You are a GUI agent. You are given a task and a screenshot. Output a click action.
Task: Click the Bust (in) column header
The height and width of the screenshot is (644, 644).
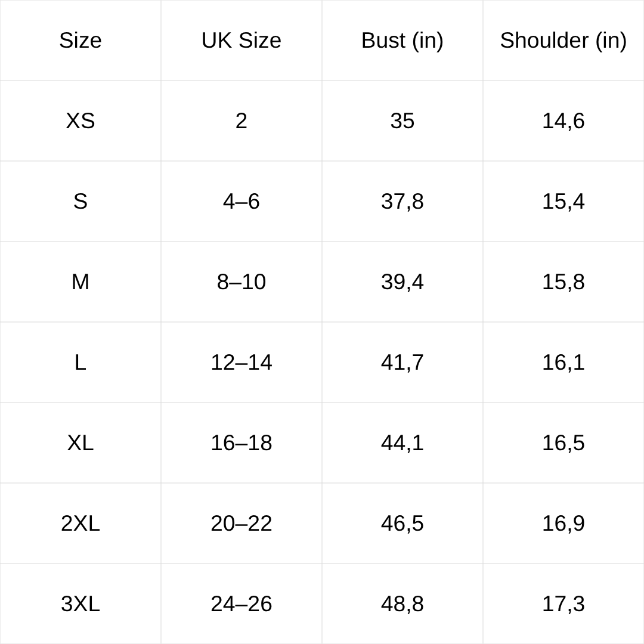pos(402,41)
